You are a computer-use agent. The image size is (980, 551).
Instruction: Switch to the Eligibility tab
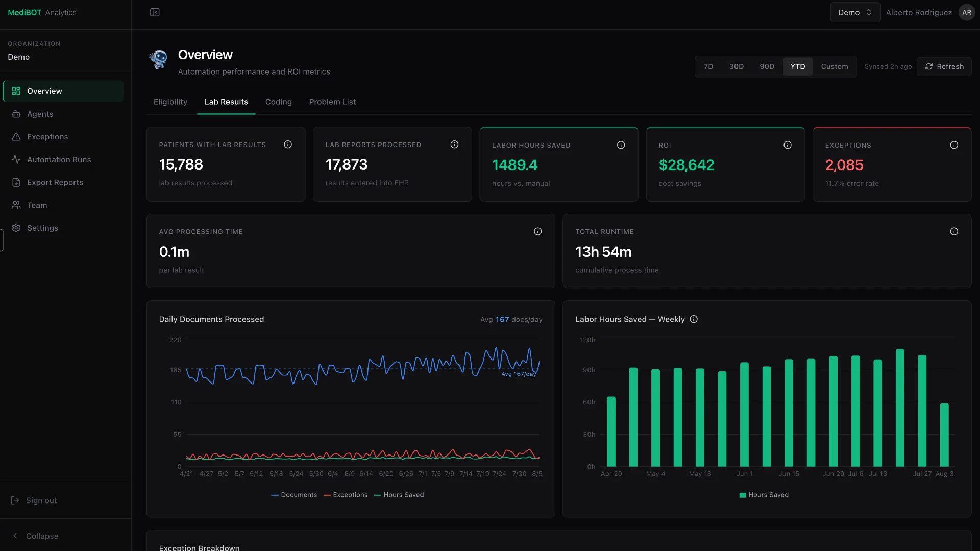(x=170, y=102)
